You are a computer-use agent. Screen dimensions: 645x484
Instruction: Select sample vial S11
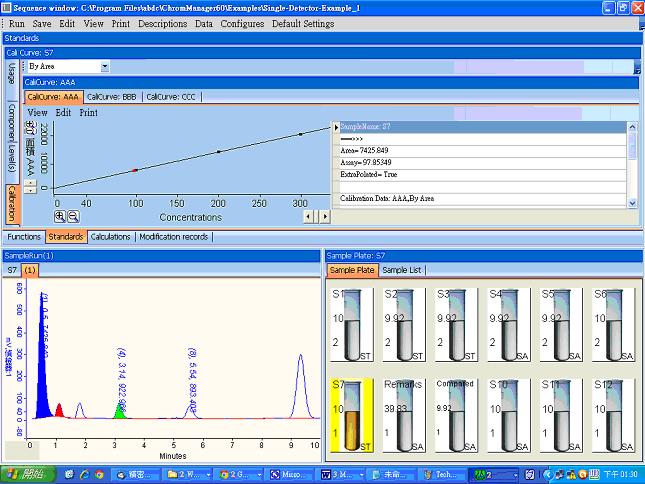point(561,415)
